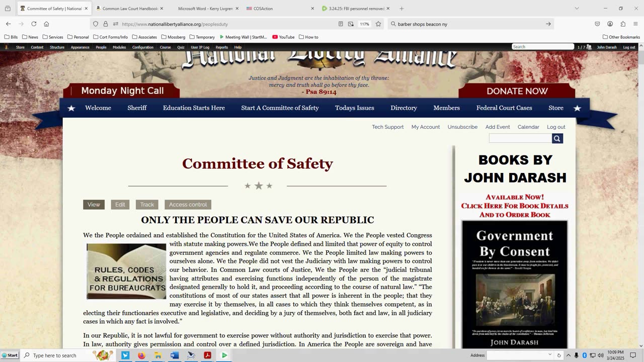Viewport: 644px width, 362px height.
Task: Open the extensions puzzle icon
Action: [623, 24]
